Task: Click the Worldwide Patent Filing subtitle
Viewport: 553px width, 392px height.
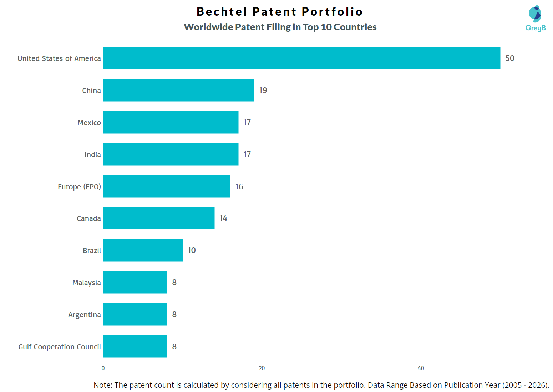Action: click(x=280, y=27)
